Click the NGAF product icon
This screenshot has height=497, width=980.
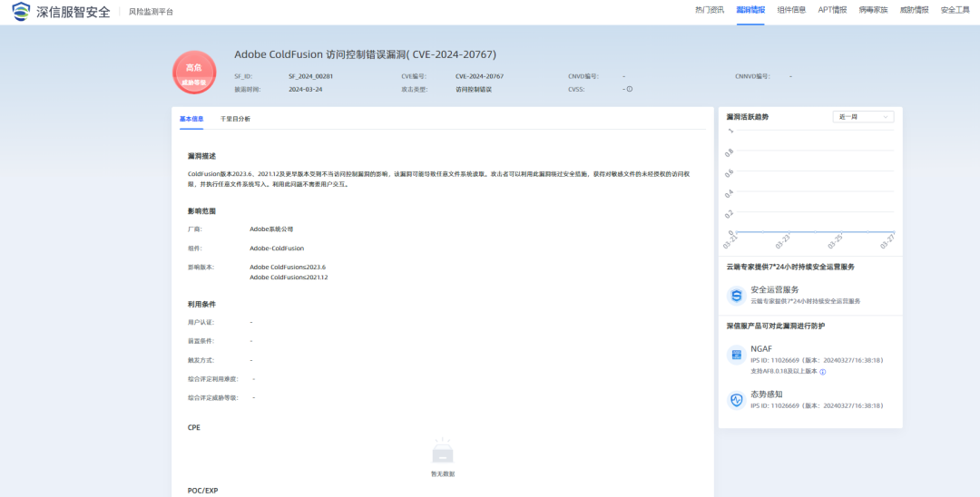(737, 356)
